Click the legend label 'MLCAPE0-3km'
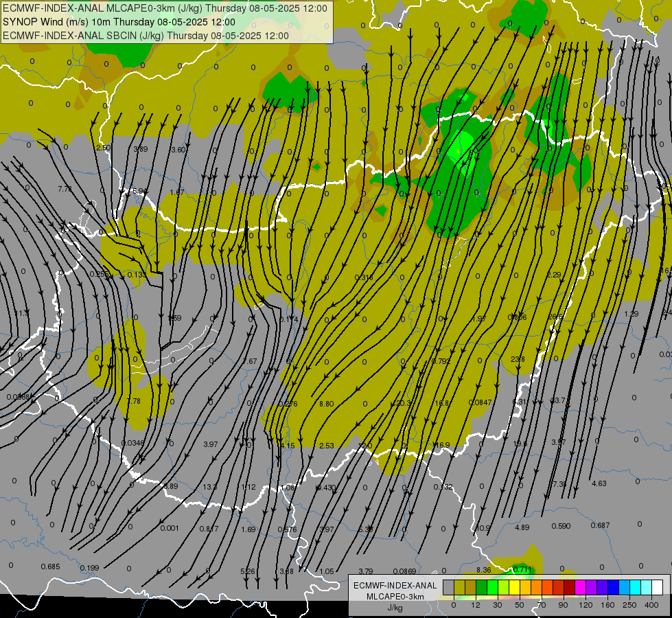This screenshot has height=618, width=672. click(x=395, y=597)
